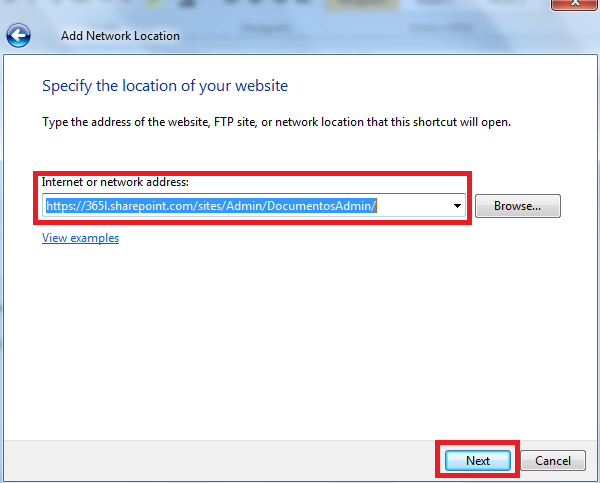
Task: Click the 'Internet or network address:' label
Action: (x=114, y=182)
